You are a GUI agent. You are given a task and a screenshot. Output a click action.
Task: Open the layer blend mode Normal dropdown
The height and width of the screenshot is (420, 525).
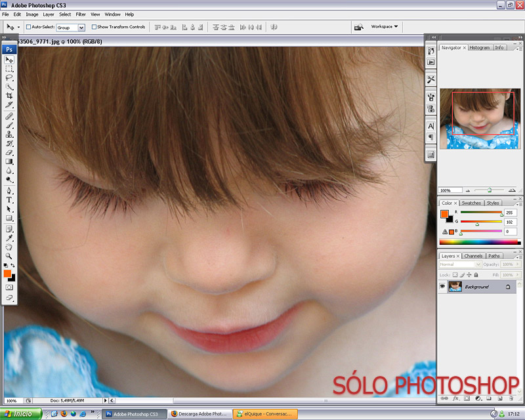click(x=459, y=264)
